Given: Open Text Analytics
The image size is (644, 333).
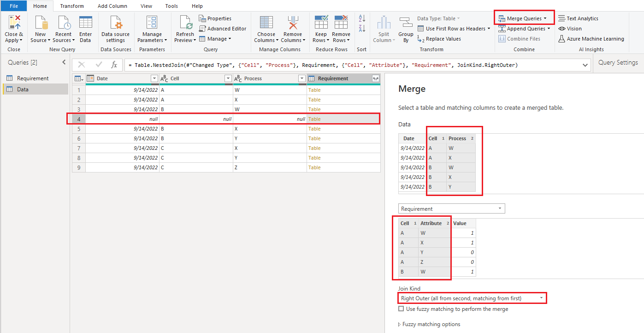Looking at the screenshot, I should coord(578,18).
